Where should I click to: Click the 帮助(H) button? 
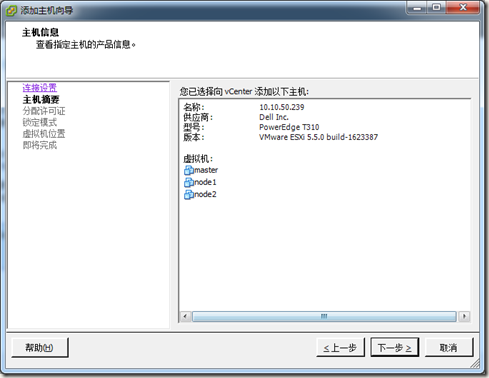(40, 348)
